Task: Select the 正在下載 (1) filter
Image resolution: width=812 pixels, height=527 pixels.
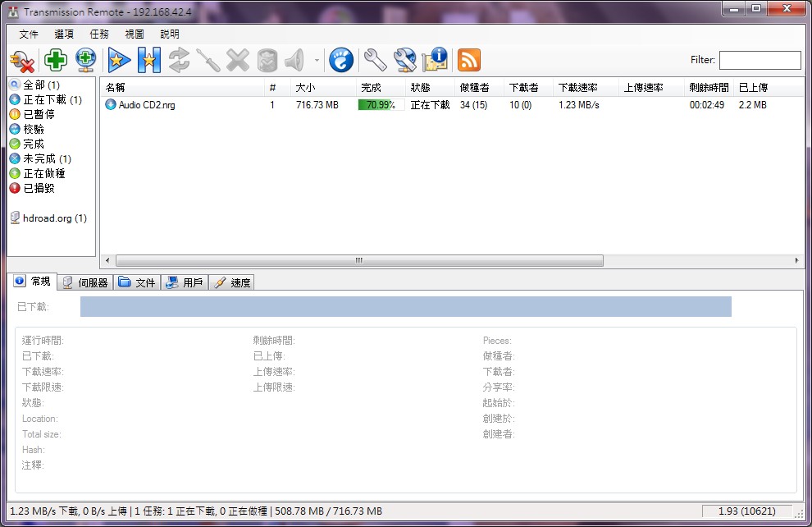Action: [x=46, y=99]
